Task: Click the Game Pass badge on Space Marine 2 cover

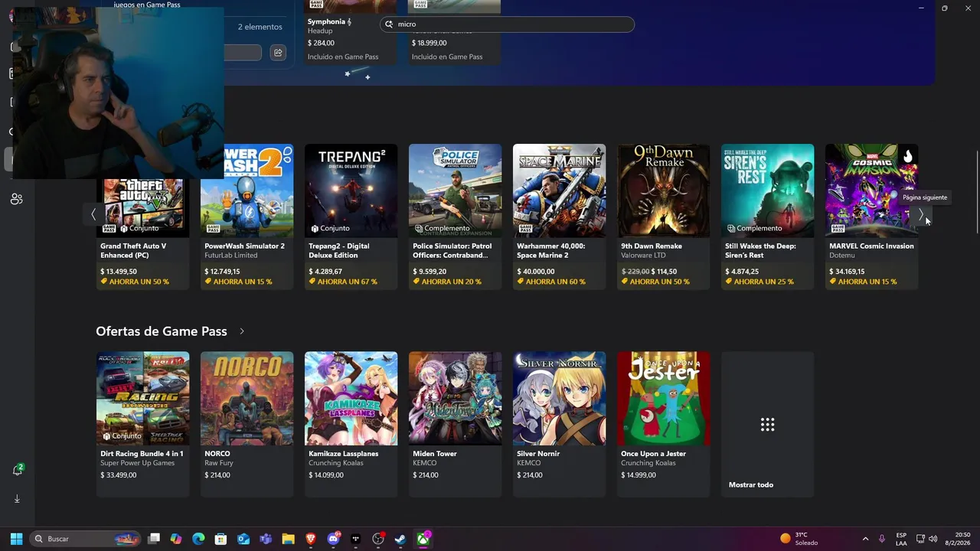Action: point(525,228)
